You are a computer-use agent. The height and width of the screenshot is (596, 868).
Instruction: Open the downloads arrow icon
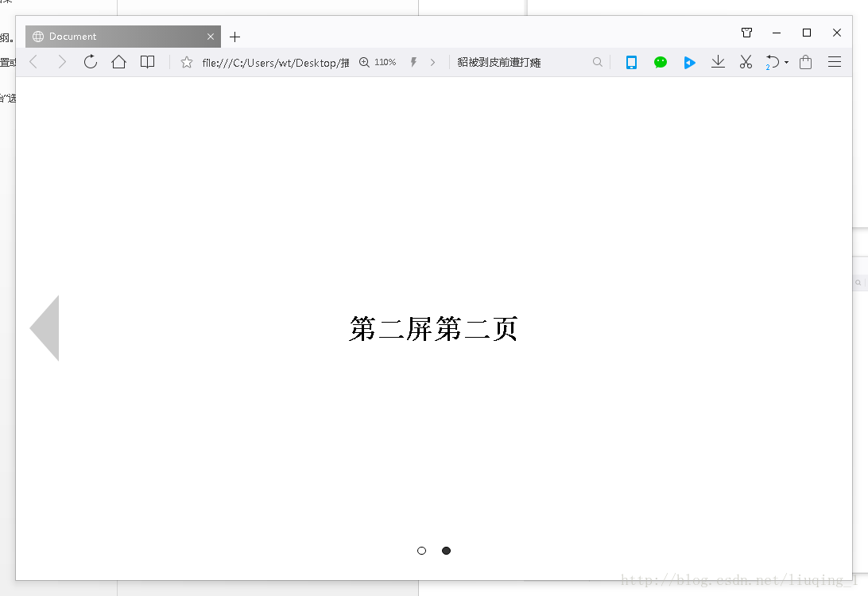click(718, 62)
